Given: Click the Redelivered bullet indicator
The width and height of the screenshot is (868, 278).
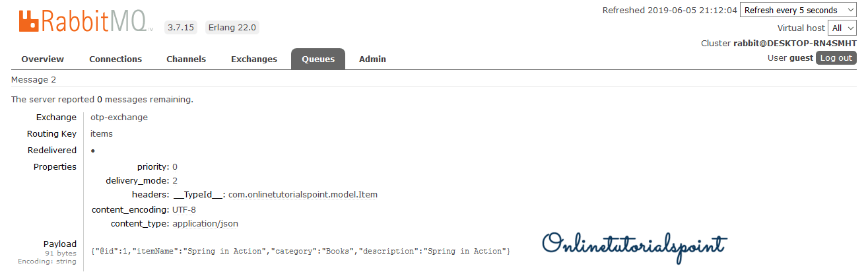Looking at the screenshot, I should 93,151.
